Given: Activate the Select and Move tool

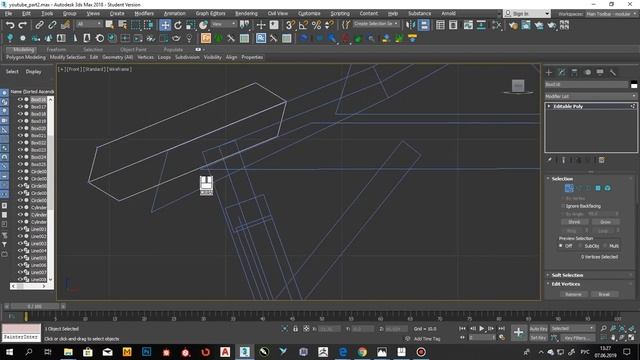Looking at the screenshot, I should [165, 25].
